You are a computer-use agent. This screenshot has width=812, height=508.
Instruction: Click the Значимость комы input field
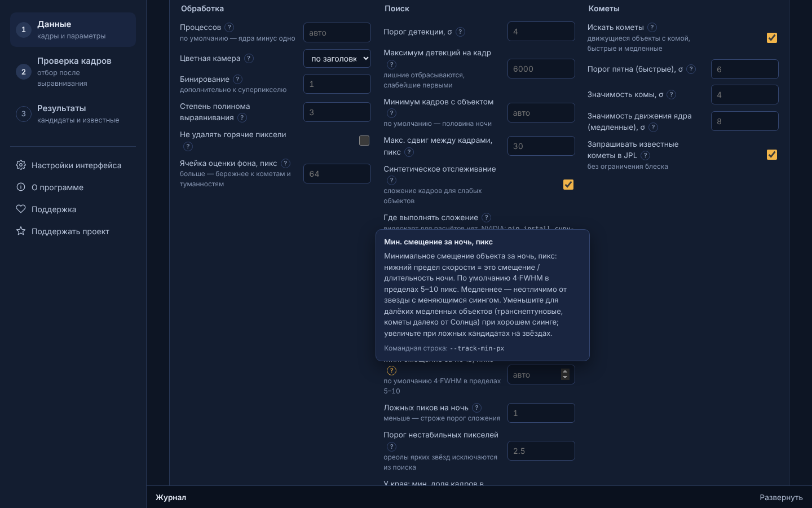click(x=745, y=95)
